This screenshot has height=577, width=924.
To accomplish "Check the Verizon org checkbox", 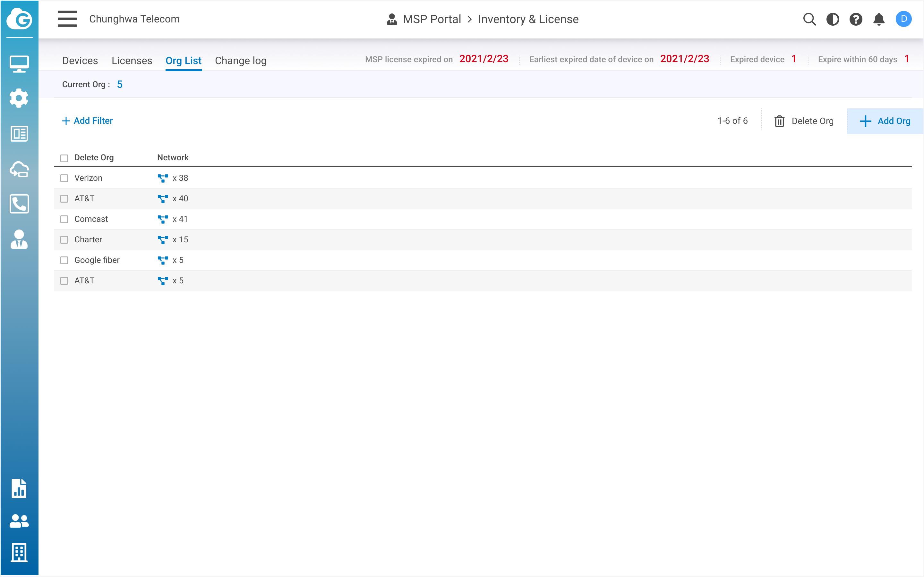I will click(64, 178).
